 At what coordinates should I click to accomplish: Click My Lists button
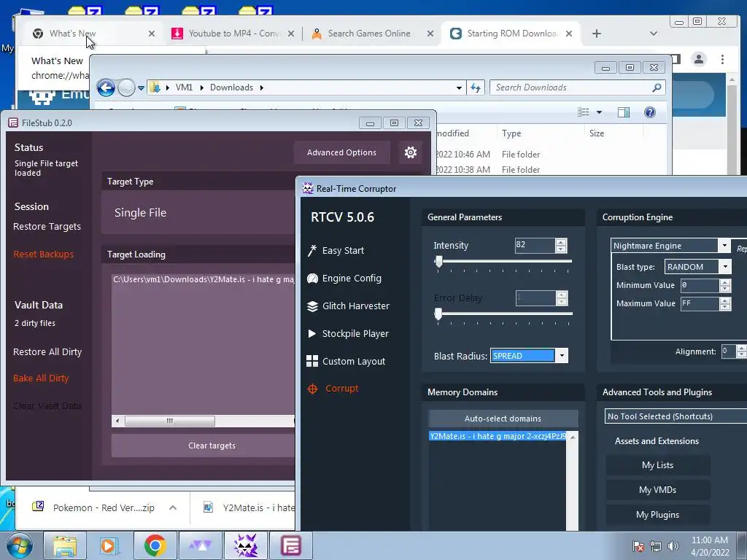tap(657, 465)
